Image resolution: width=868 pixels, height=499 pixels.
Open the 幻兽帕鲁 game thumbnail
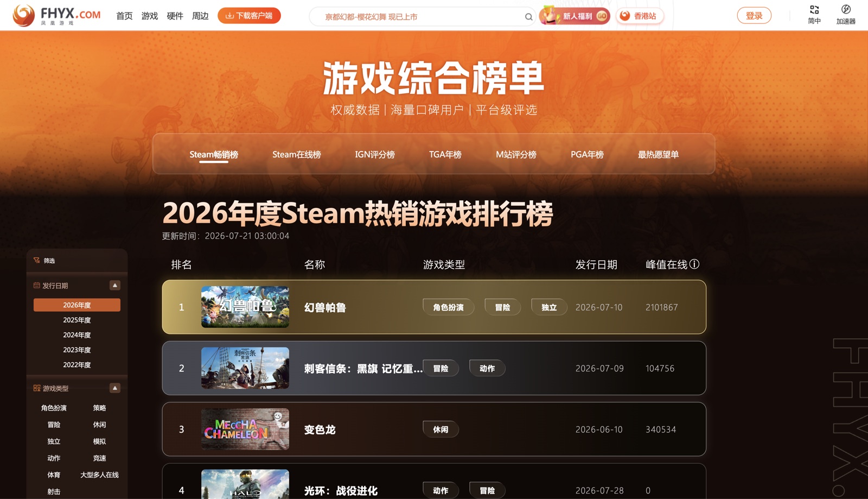[x=245, y=307]
